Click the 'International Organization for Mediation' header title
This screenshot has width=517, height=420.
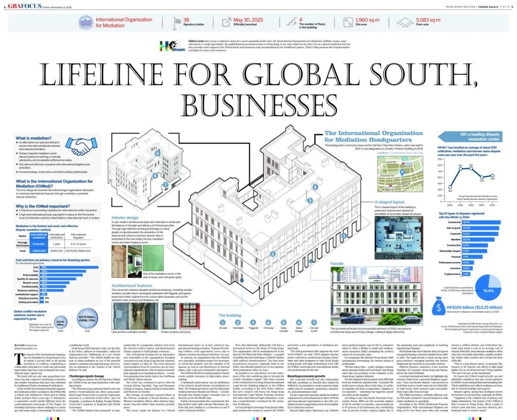(124, 22)
